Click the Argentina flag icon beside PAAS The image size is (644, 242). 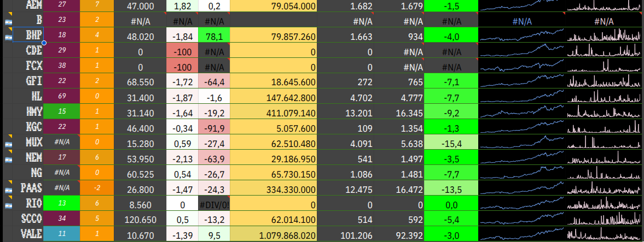click(x=8, y=191)
